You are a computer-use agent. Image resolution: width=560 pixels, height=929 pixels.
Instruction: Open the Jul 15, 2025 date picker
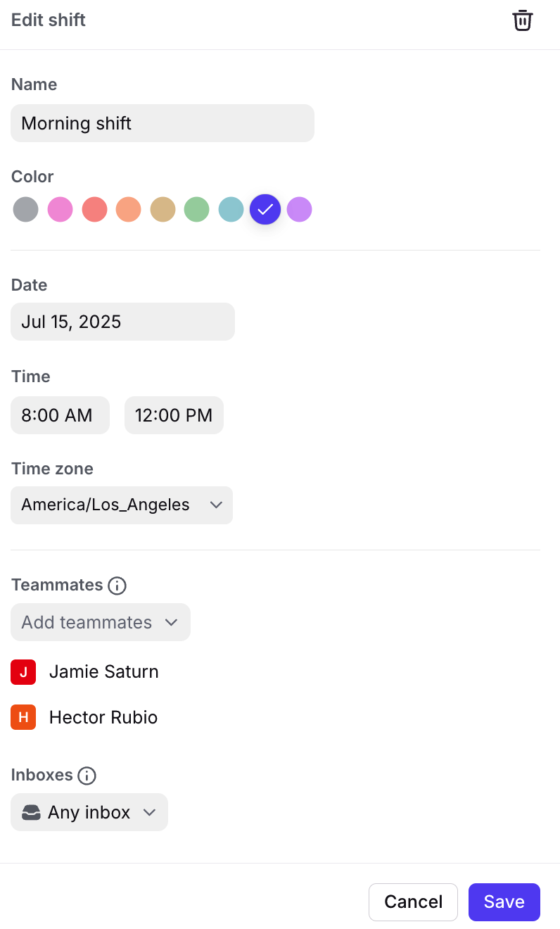click(x=122, y=322)
